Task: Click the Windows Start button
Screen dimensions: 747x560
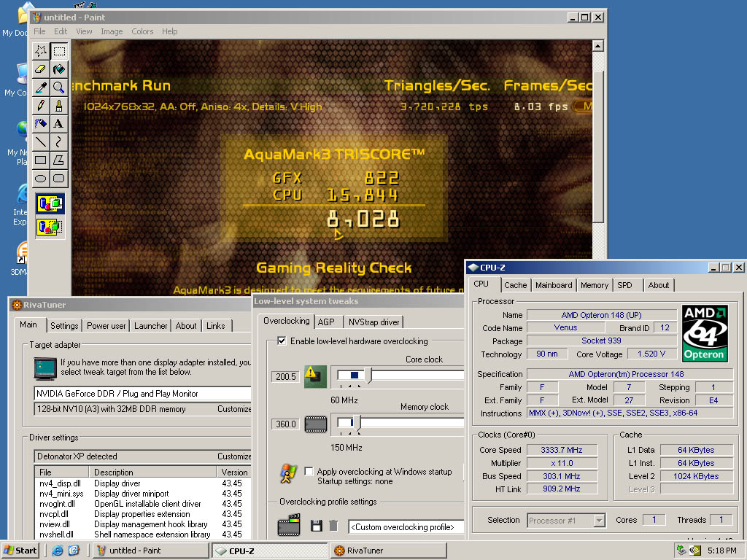Action: [x=20, y=551]
